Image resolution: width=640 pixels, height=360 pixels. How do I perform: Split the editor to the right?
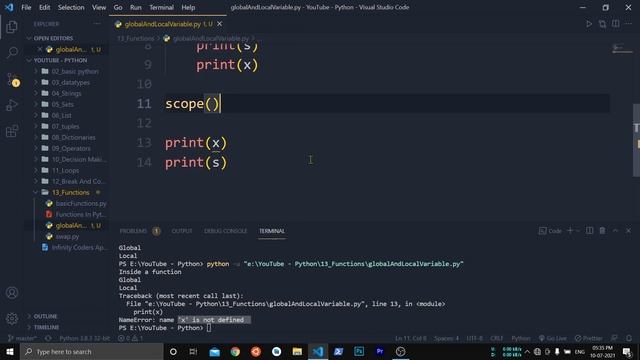coord(616,24)
